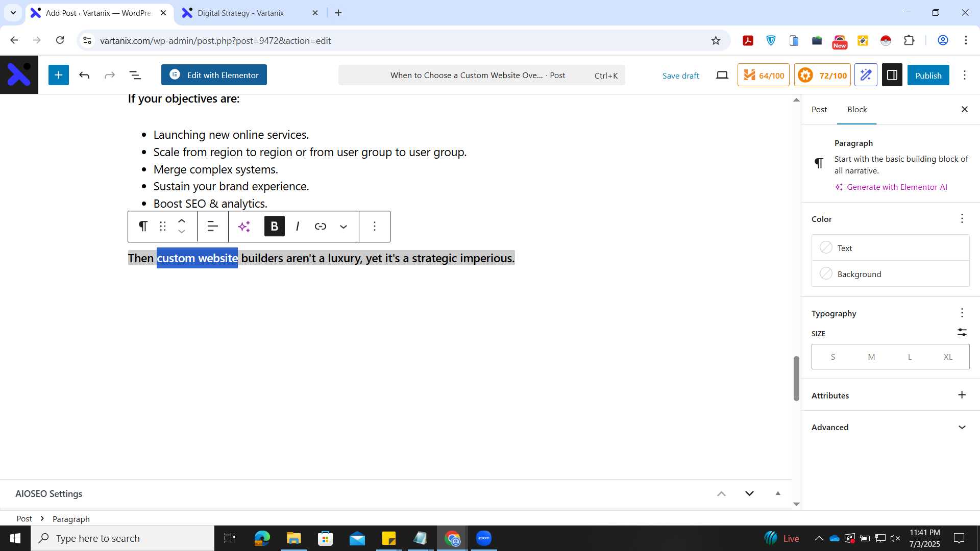Grab the block drag handle
The height and width of the screenshot is (551, 980).
coord(163,226)
